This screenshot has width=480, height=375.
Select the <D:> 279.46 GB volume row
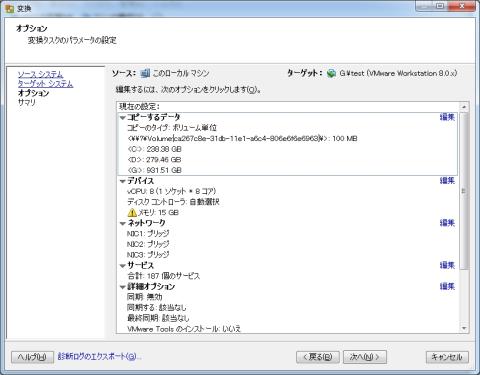point(154,160)
